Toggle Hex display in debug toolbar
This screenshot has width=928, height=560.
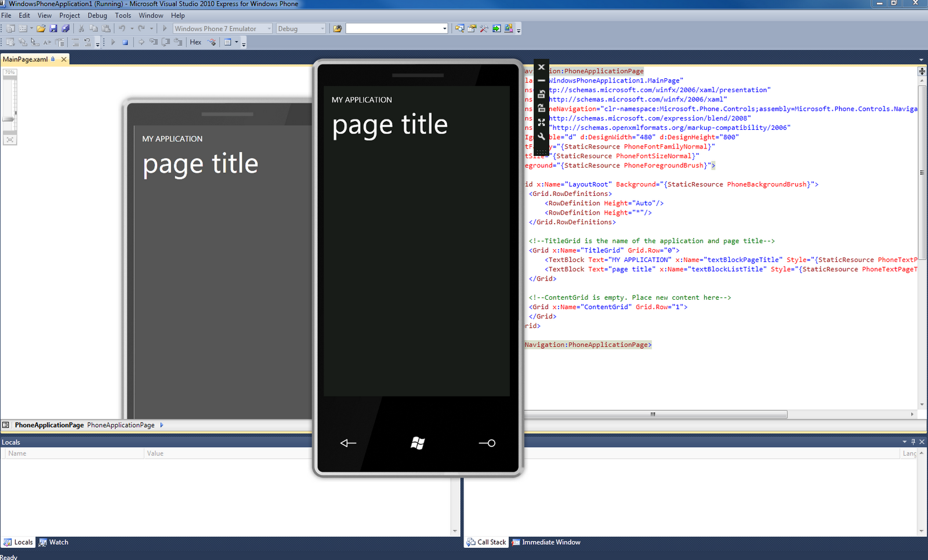coord(195,42)
